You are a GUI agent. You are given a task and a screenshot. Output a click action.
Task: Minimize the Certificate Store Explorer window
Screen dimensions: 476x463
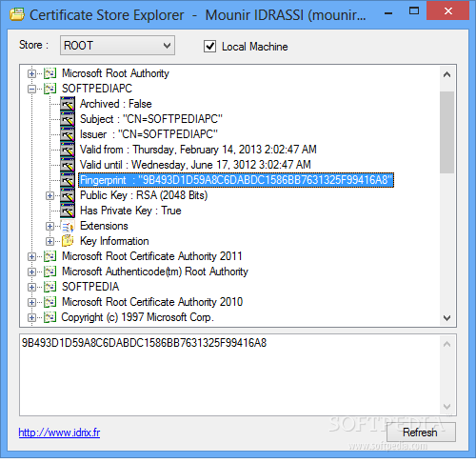click(x=388, y=12)
